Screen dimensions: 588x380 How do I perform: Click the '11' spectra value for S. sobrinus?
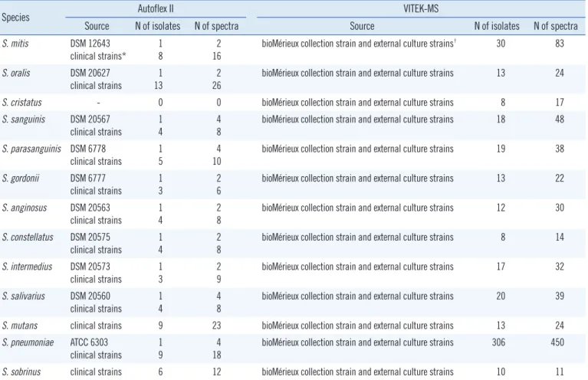tap(560, 372)
